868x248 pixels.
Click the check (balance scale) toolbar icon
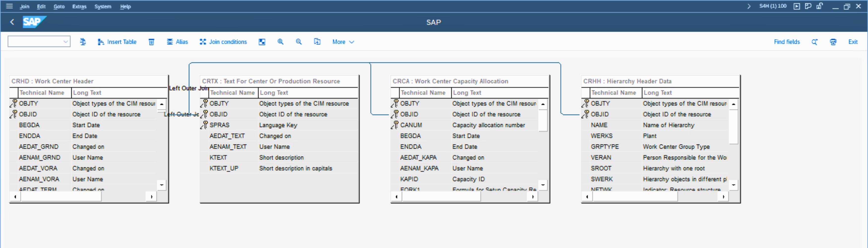coord(83,42)
